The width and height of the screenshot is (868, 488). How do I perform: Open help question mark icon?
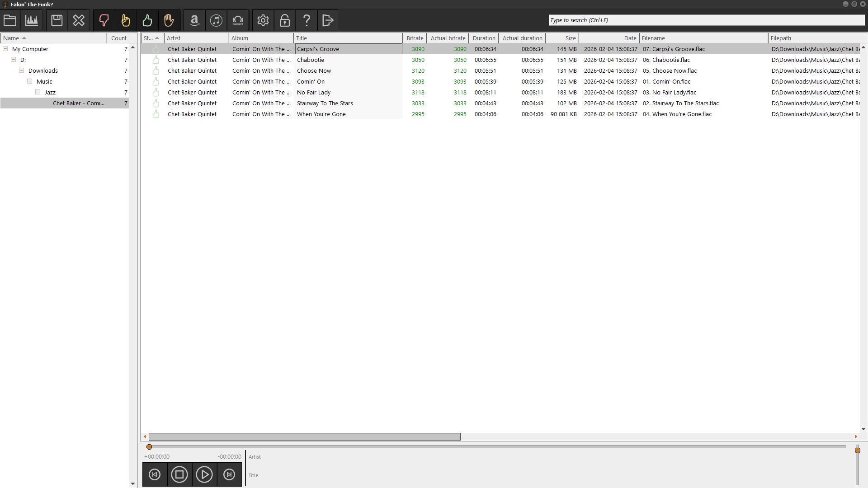tap(307, 20)
